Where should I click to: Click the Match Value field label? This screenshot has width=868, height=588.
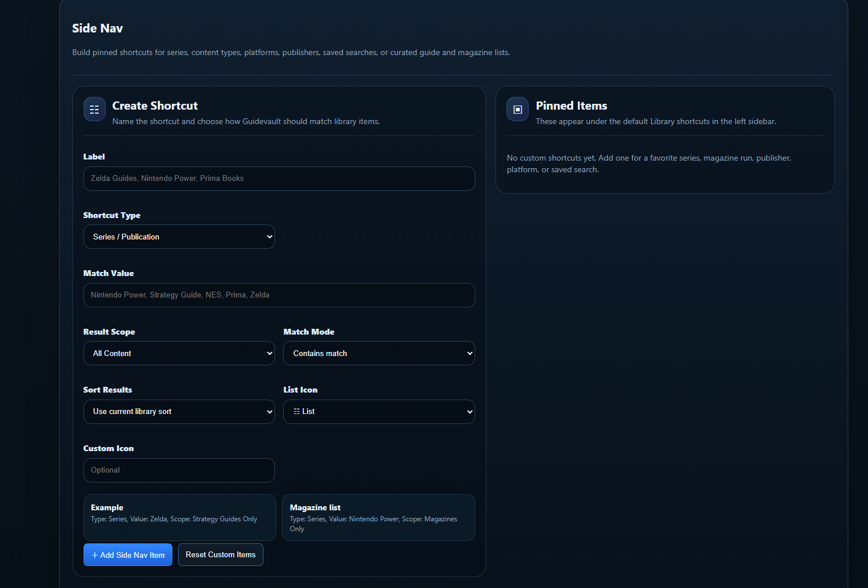[x=108, y=273]
